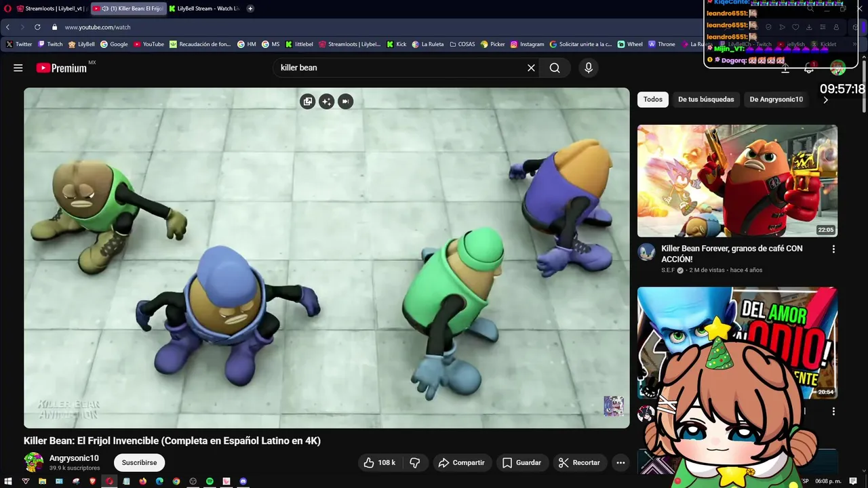
Task: Click the video camera icon above video
Action: [346, 102]
